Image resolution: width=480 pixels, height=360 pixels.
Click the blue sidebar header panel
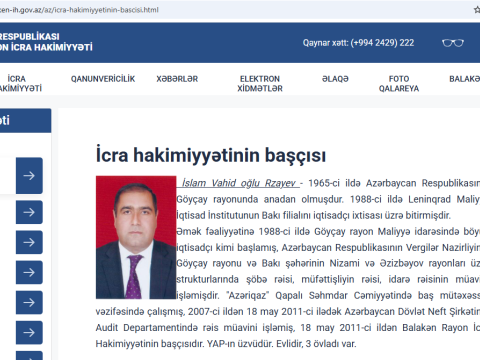[25, 120]
